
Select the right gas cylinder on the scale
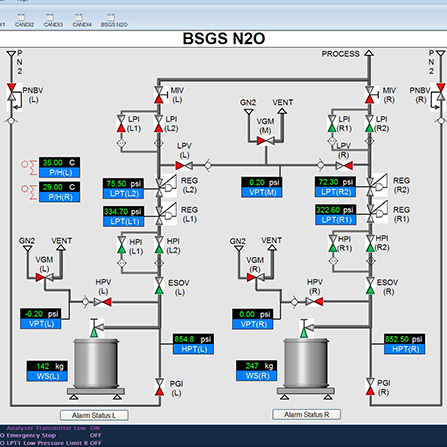[x=306, y=364]
